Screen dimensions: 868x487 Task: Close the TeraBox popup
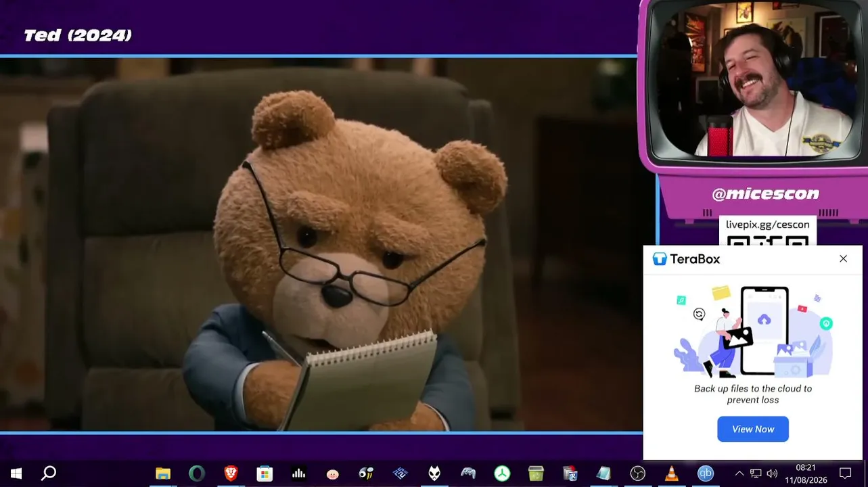click(843, 258)
